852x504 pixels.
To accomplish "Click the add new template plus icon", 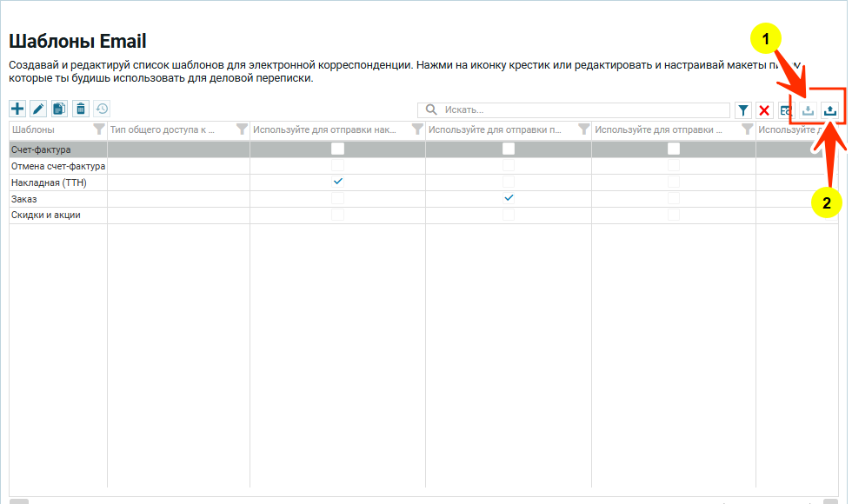I will [17, 109].
